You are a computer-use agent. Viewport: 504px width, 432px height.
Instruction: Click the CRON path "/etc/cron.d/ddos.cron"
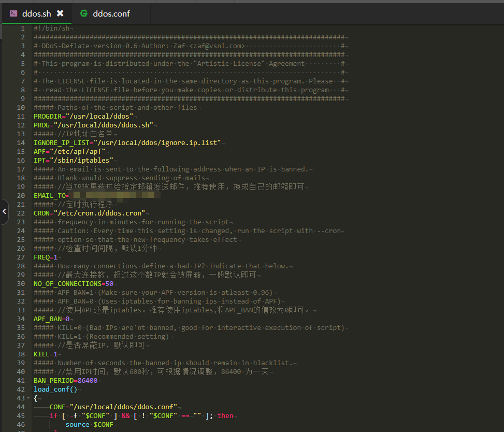tap(99, 213)
